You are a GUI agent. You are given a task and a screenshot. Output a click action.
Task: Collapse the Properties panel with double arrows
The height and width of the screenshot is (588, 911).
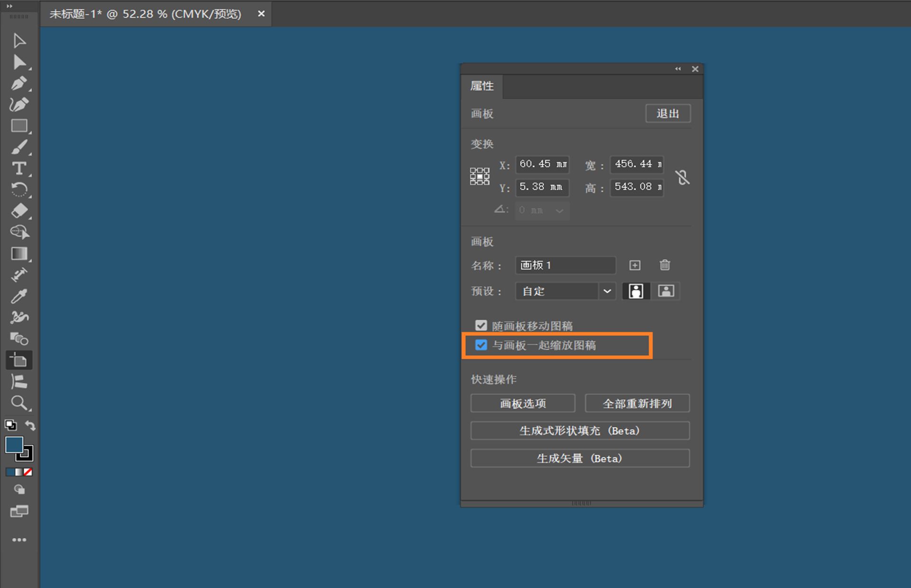pyautogui.click(x=678, y=69)
